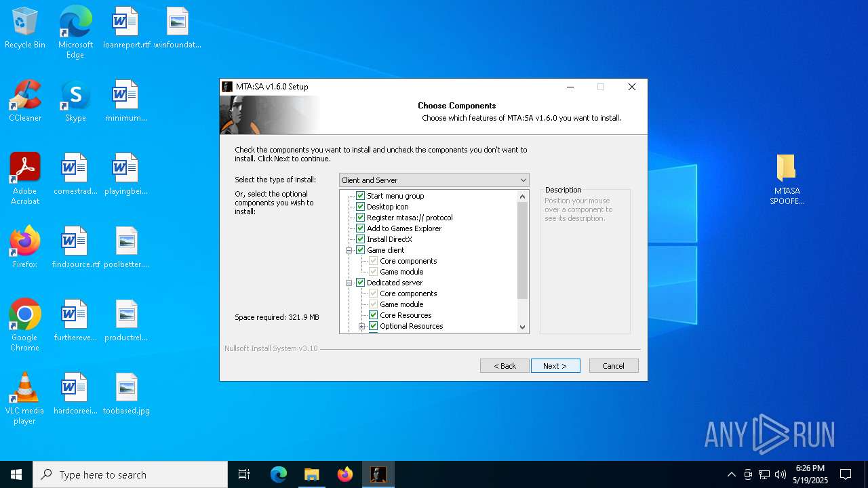
Task: Open Firefox from the taskbar
Action: (x=344, y=474)
